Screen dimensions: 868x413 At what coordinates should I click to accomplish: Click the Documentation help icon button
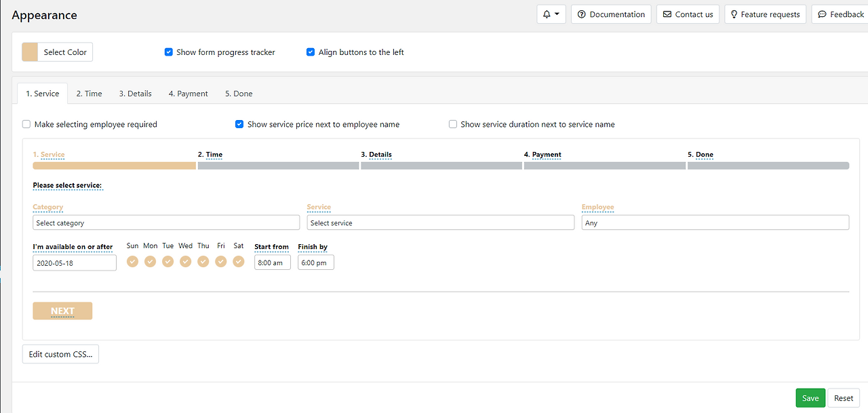[x=581, y=14]
